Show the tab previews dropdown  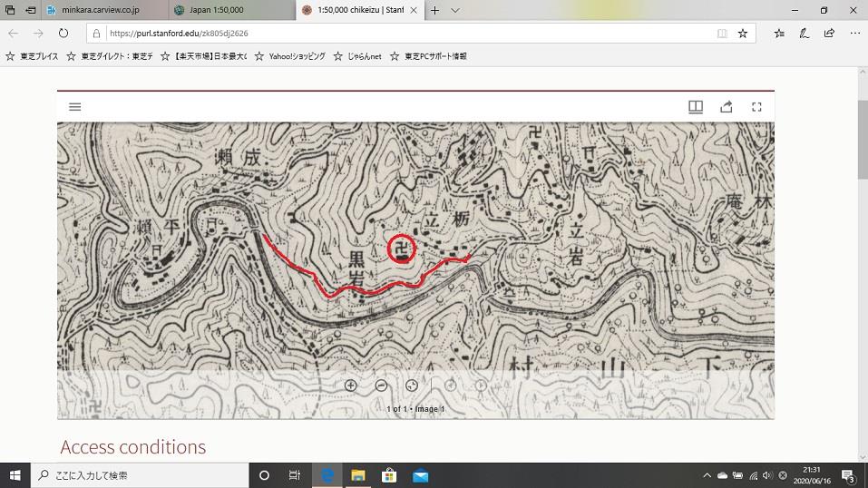coord(455,10)
